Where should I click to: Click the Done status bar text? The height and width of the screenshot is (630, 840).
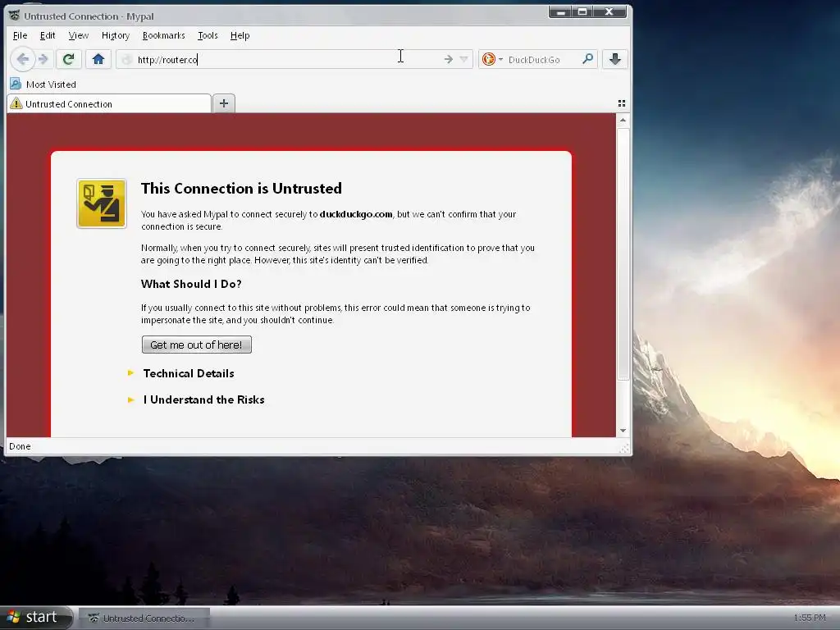[x=20, y=446]
